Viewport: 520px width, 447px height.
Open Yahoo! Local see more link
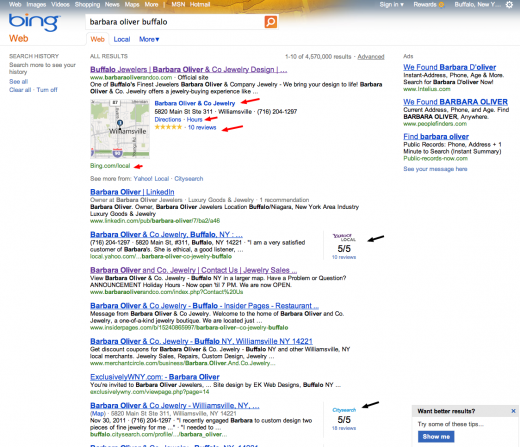tap(151, 179)
